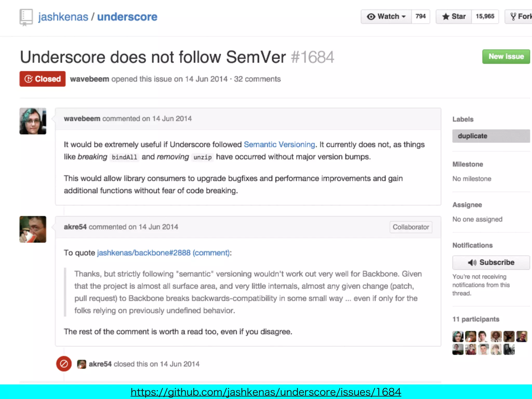
Task: Click the Collaborator badge
Action: pos(411,227)
